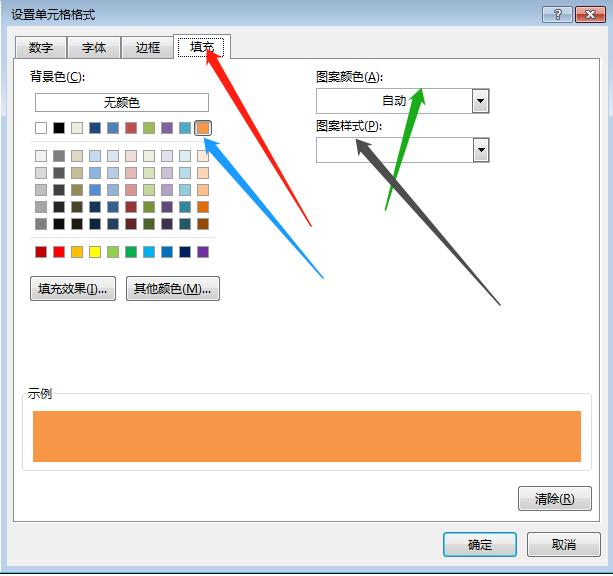Select the darkest orange-brown tint swatch
The image size is (613, 576).
[203, 224]
